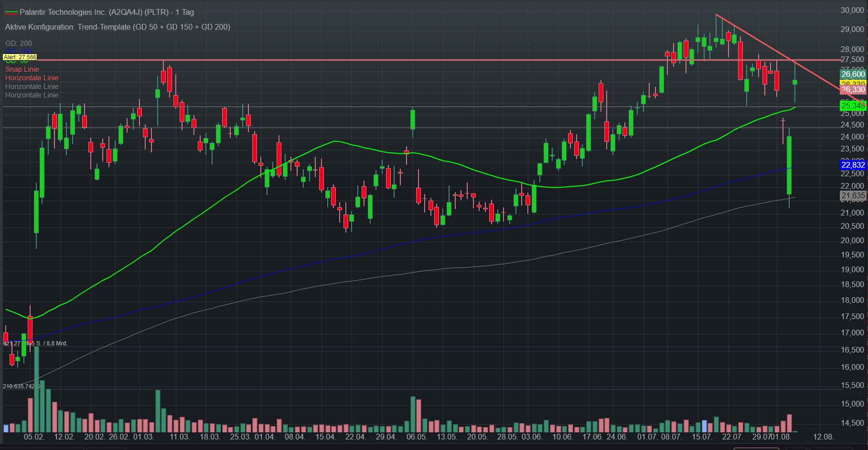Select the volume label ending 'S. / 8,8 Mrd.'

coord(35,343)
